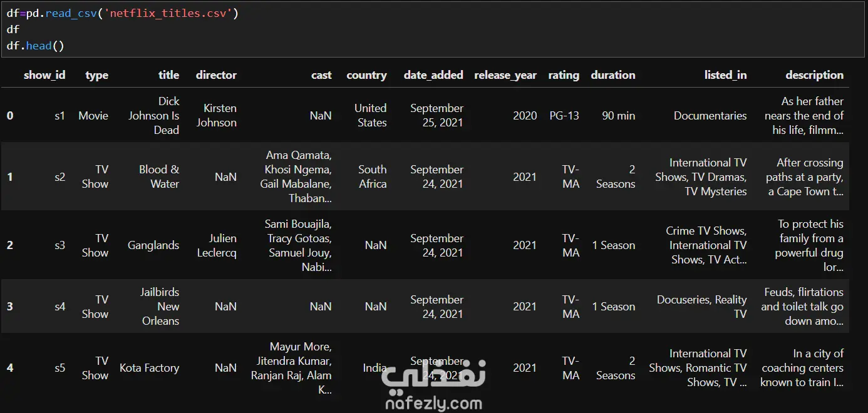Select the Blood & Water title cell
The image size is (868, 413).
click(159, 176)
